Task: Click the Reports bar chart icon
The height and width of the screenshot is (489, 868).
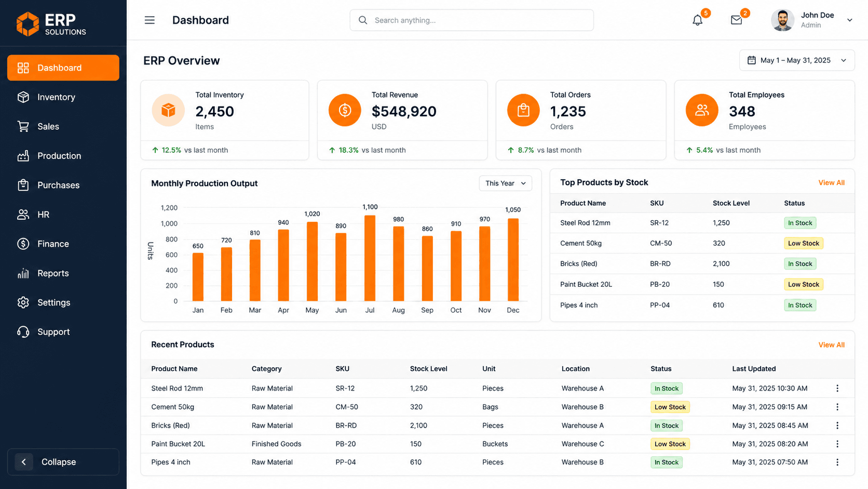Action: (23, 273)
